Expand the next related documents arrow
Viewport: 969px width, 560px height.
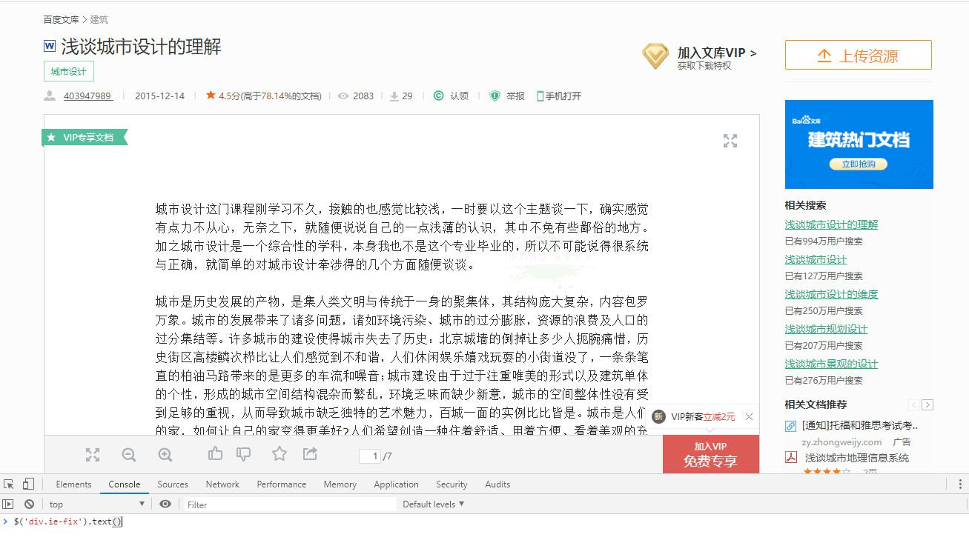coord(927,404)
